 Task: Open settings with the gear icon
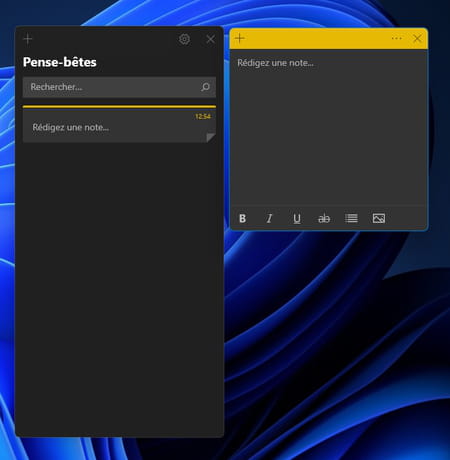pos(184,39)
